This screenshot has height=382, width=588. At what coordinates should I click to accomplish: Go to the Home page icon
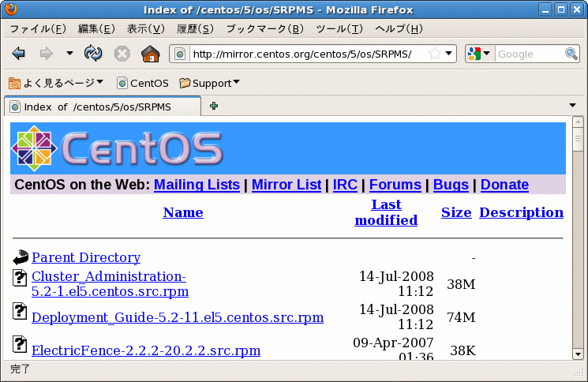[150, 54]
